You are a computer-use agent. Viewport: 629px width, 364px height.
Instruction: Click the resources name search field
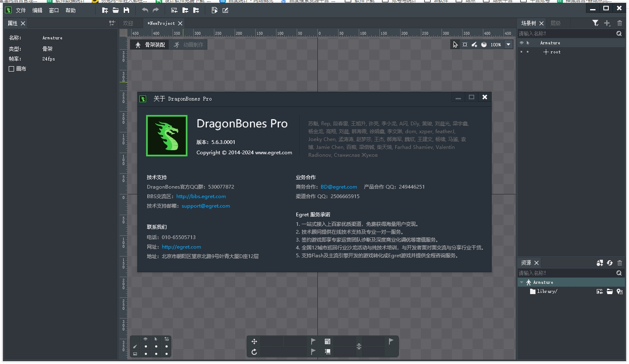tap(567, 273)
